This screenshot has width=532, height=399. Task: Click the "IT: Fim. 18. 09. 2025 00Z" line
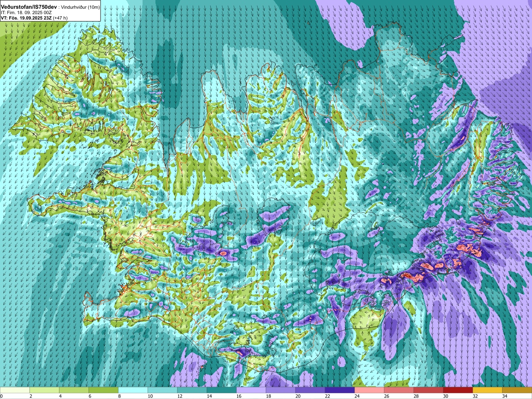pyautogui.click(x=27, y=13)
